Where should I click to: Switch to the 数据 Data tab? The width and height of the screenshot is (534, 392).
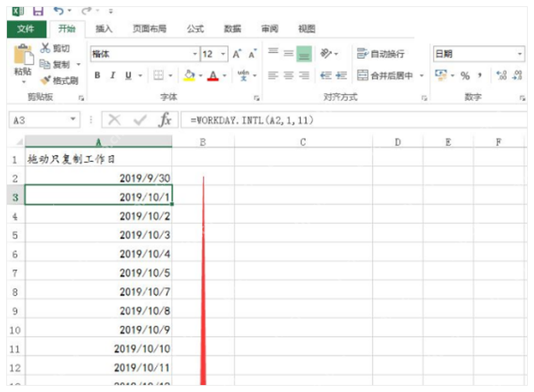232,29
